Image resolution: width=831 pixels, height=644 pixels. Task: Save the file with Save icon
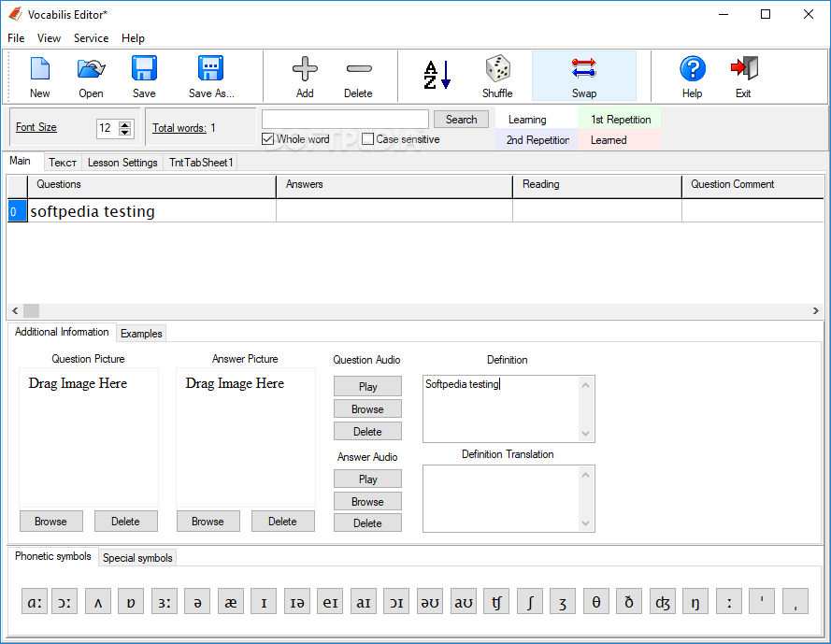[144, 77]
